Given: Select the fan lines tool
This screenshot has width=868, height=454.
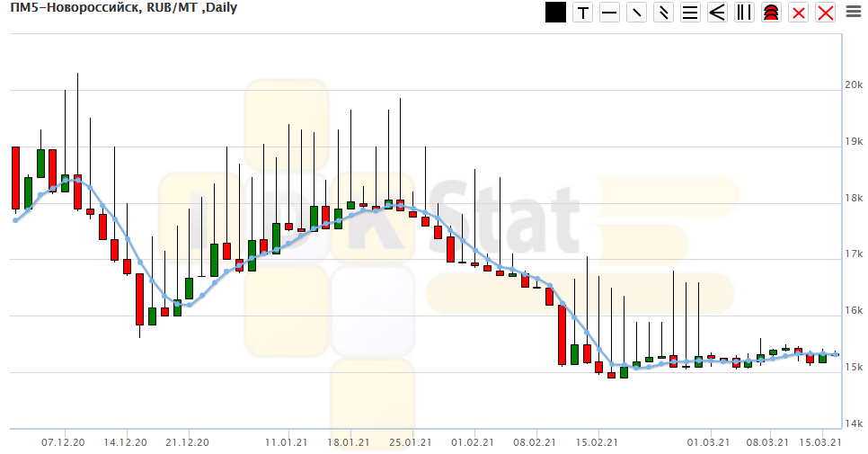Looking at the screenshot, I should (718, 13).
